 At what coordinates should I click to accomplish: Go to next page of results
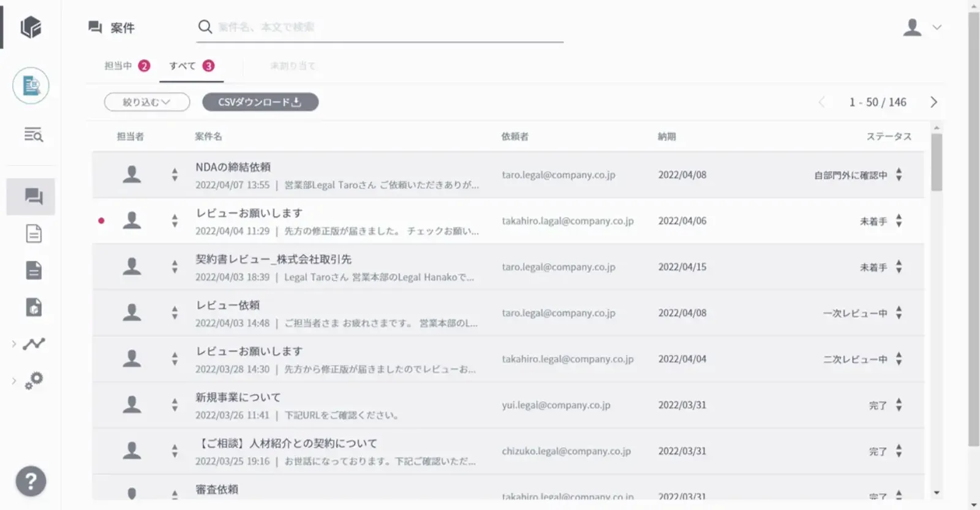click(x=933, y=102)
